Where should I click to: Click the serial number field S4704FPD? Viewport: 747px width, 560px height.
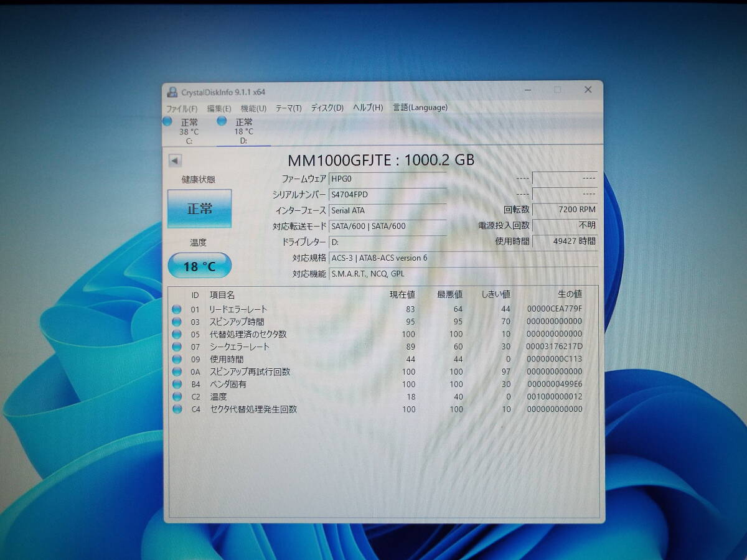click(387, 195)
